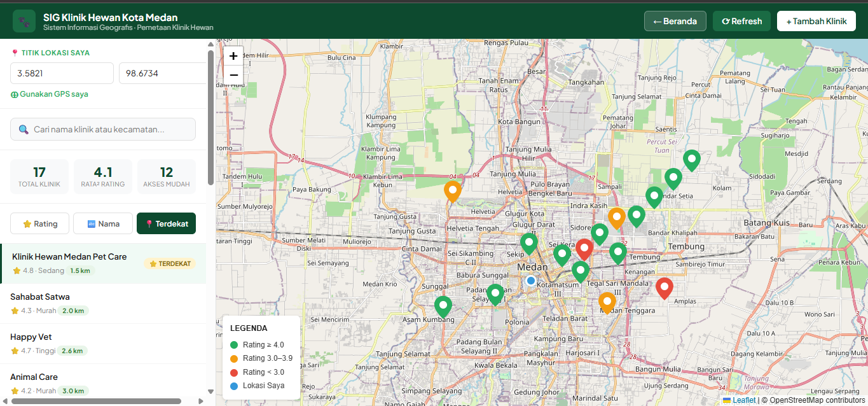Click the 2.6 km distance badge
Screen dimensions: 868x406
[72, 351]
